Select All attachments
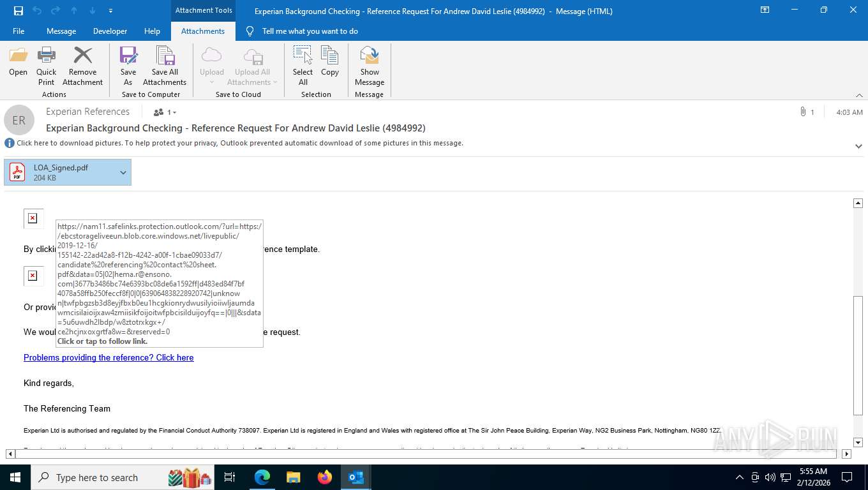The image size is (868, 490). [303, 66]
